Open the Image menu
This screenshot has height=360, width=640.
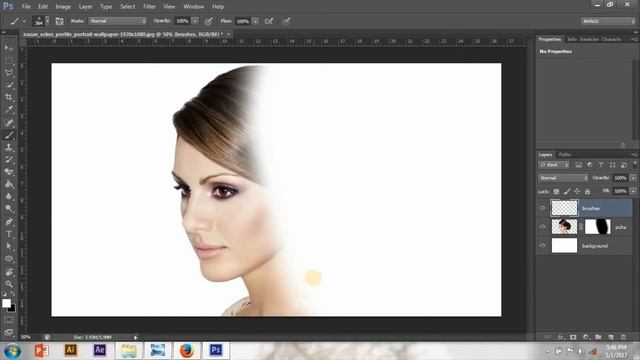pos(63,7)
